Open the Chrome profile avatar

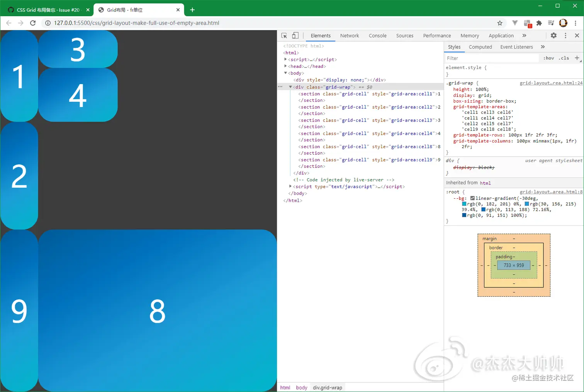[x=563, y=23]
